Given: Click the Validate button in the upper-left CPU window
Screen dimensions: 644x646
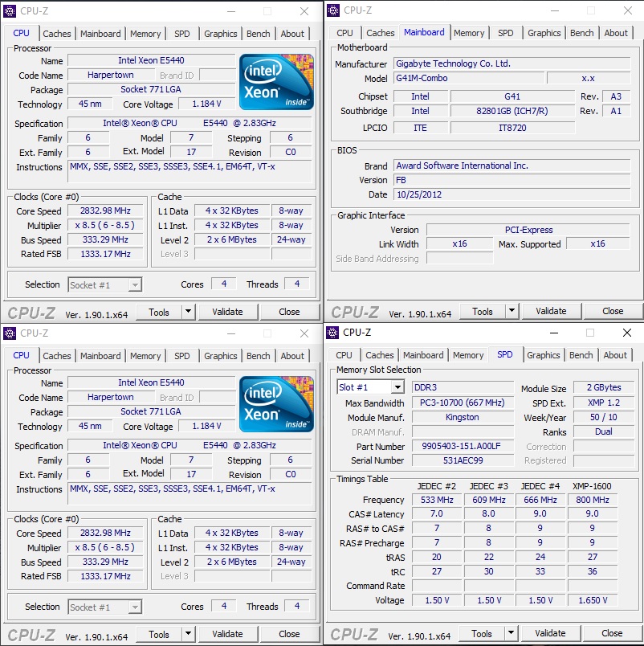Looking at the screenshot, I should pos(228,312).
